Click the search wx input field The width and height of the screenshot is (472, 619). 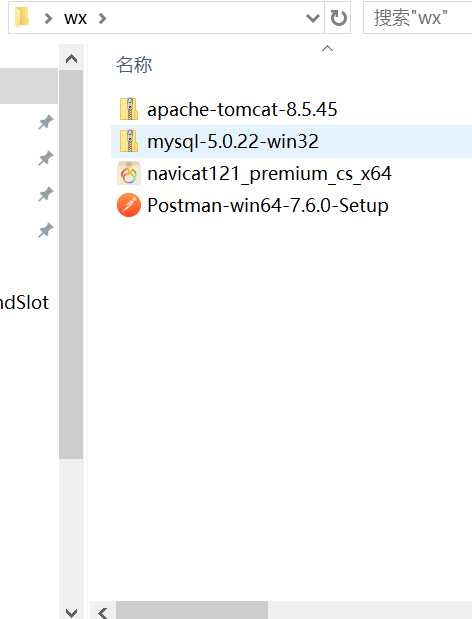[x=418, y=18]
